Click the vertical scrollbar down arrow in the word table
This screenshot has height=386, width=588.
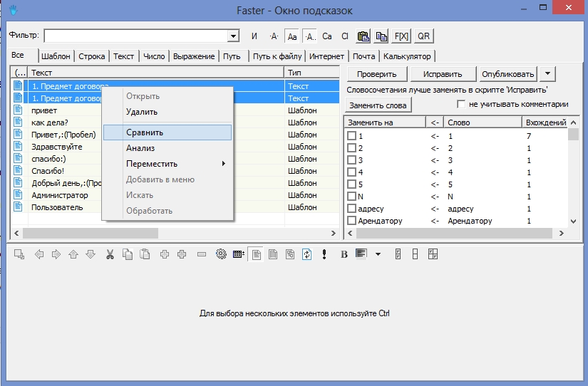tap(573, 221)
